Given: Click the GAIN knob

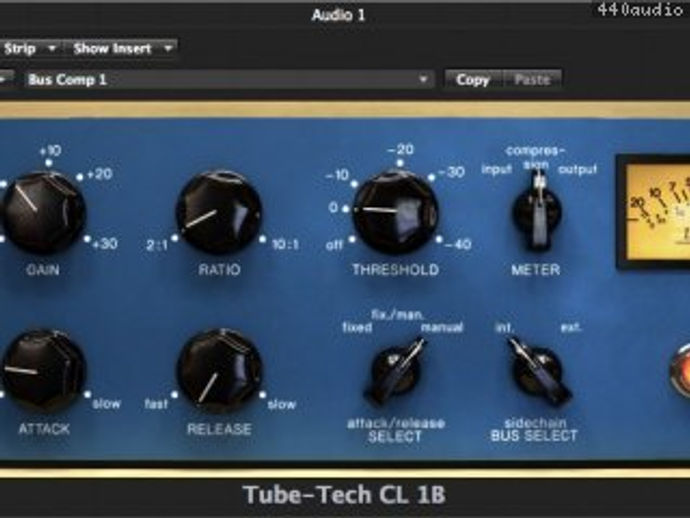Looking at the screenshot, I should pos(43,213).
